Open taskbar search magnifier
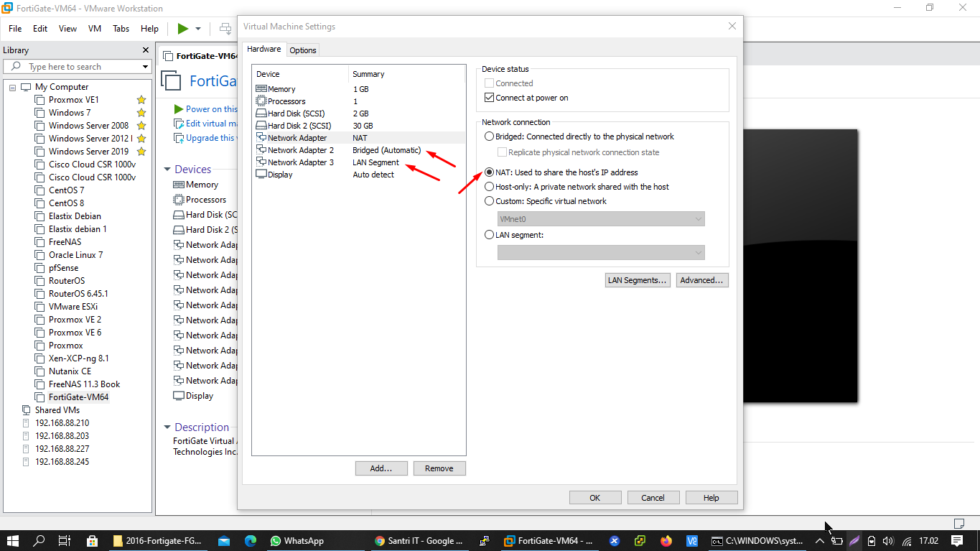980x551 pixels. pyautogui.click(x=39, y=541)
